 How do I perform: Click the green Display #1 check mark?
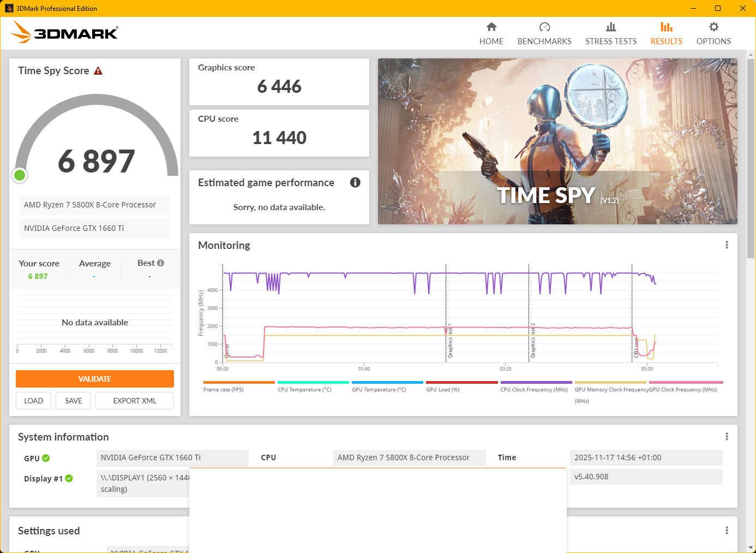(x=69, y=478)
